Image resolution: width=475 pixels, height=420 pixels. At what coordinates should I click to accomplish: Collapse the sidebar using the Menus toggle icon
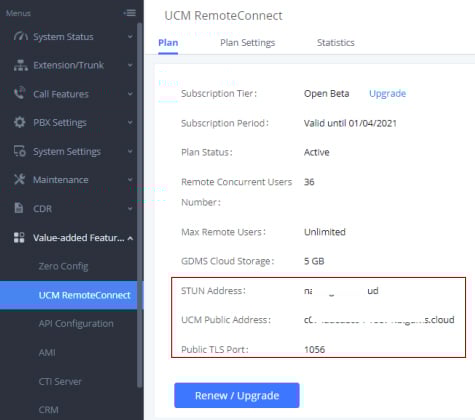(130, 13)
